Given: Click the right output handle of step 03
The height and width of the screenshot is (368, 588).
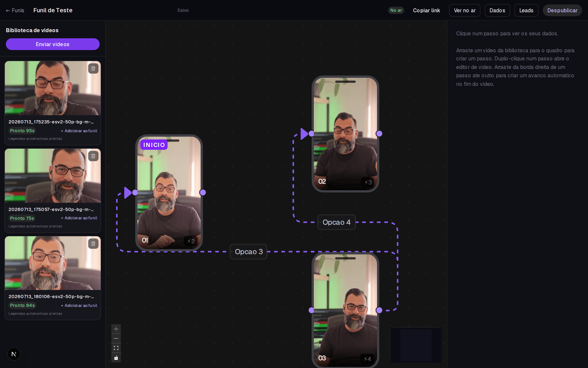Looking at the screenshot, I should (x=379, y=310).
